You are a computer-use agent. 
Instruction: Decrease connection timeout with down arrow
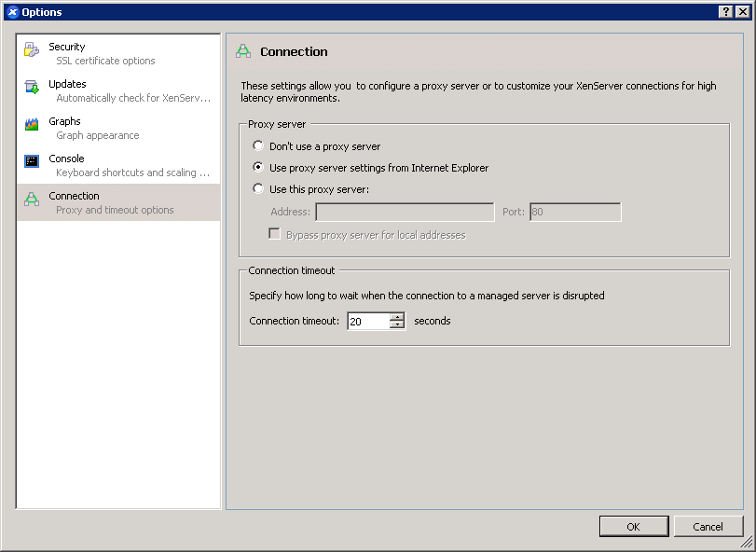tap(397, 324)
